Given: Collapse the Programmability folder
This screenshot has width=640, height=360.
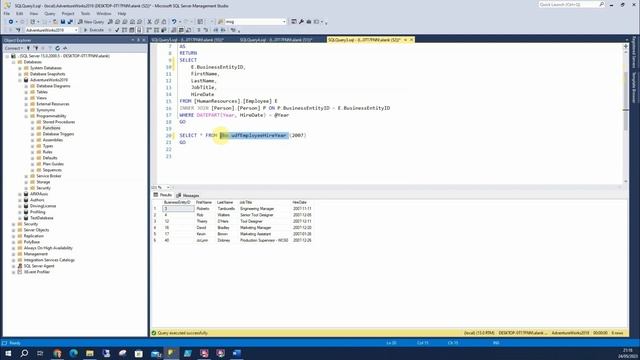Looking at the screenshot, I should pos(26,116).
